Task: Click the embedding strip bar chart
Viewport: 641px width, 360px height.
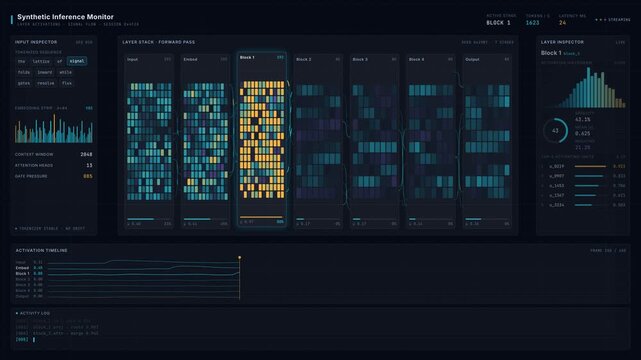Action: (x=54, y=128)
